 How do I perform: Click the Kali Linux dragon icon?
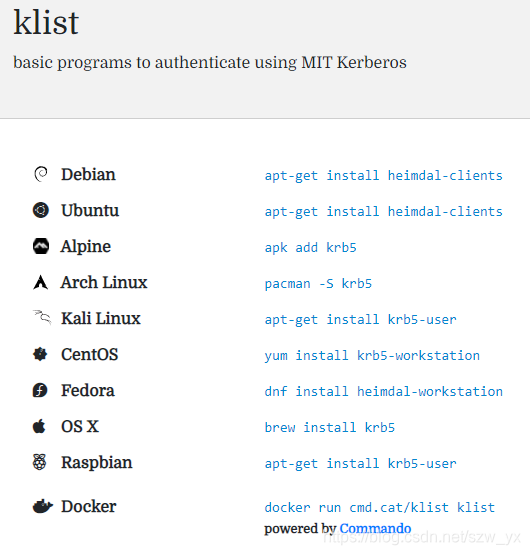[x=42, y=317]
